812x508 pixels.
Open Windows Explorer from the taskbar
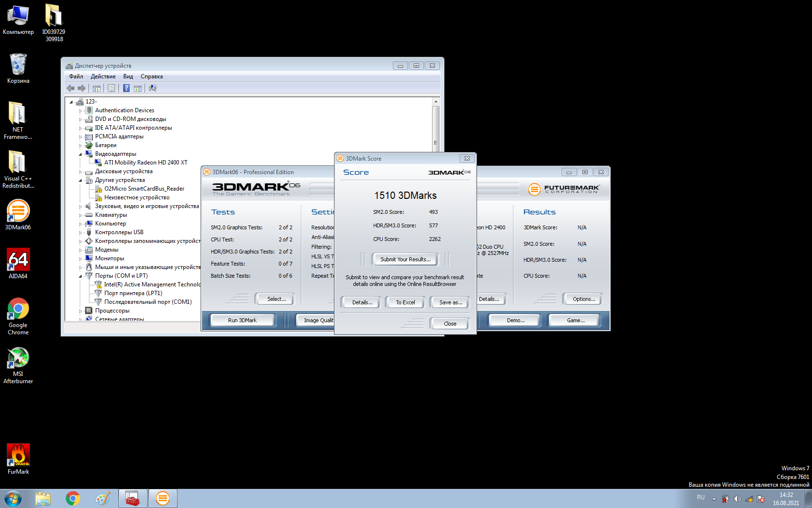(x=43, y=498)
